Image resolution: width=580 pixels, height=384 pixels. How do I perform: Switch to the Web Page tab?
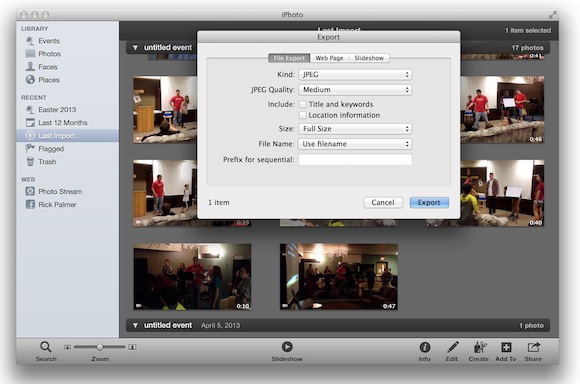point(329,58)
